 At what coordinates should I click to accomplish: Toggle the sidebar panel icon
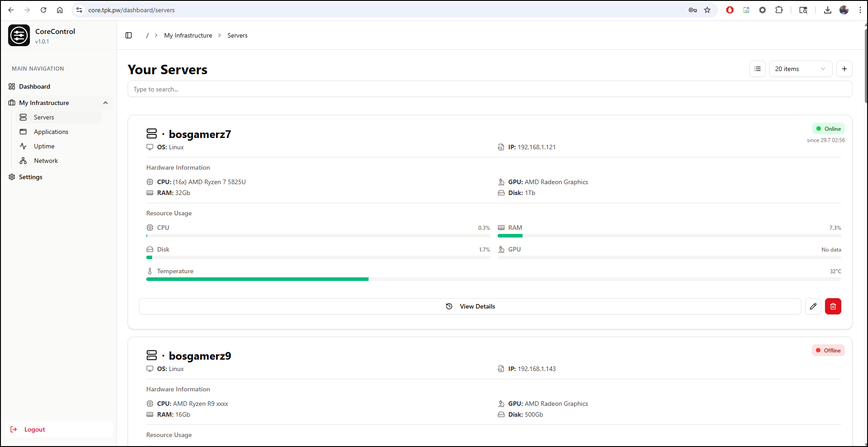[x=129, y=35]
